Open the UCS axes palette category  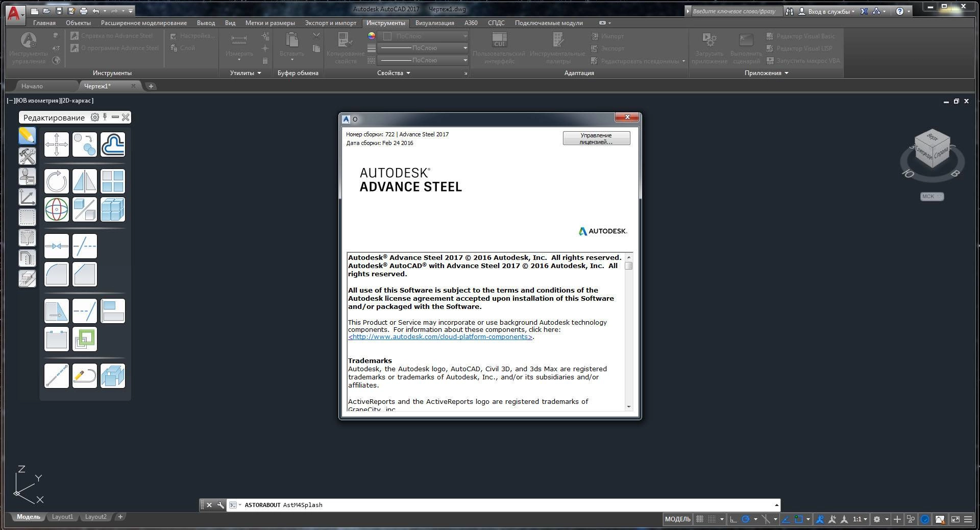point(27,197)
